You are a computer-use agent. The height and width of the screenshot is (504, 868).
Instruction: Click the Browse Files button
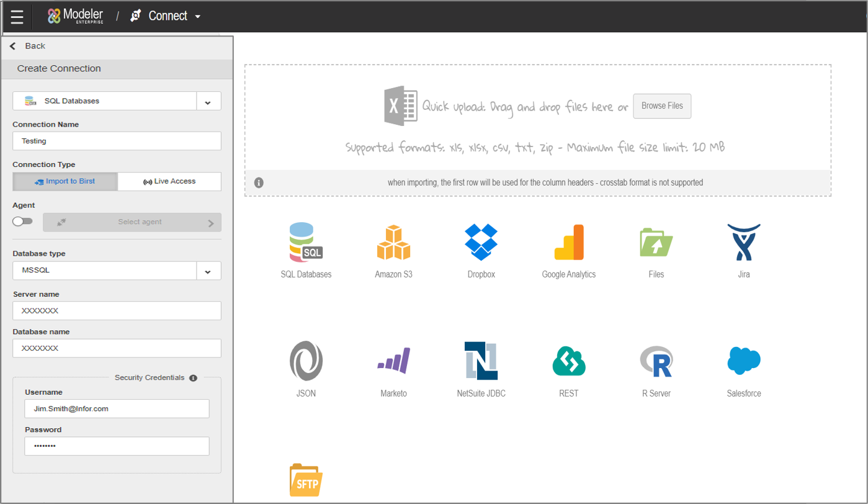(x=661, y=106)
